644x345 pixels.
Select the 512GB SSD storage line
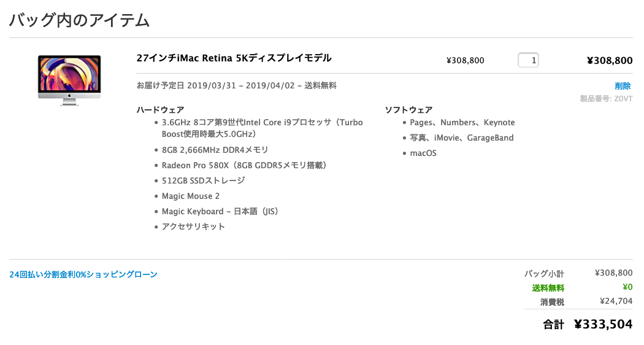pos(203,180)
